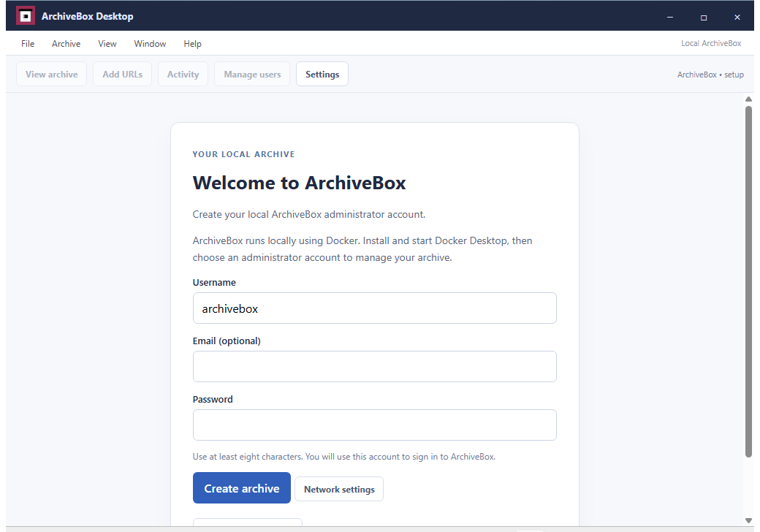760x532 pixels.
Task: Switch to the Settings tab
Action: (322, 74)
